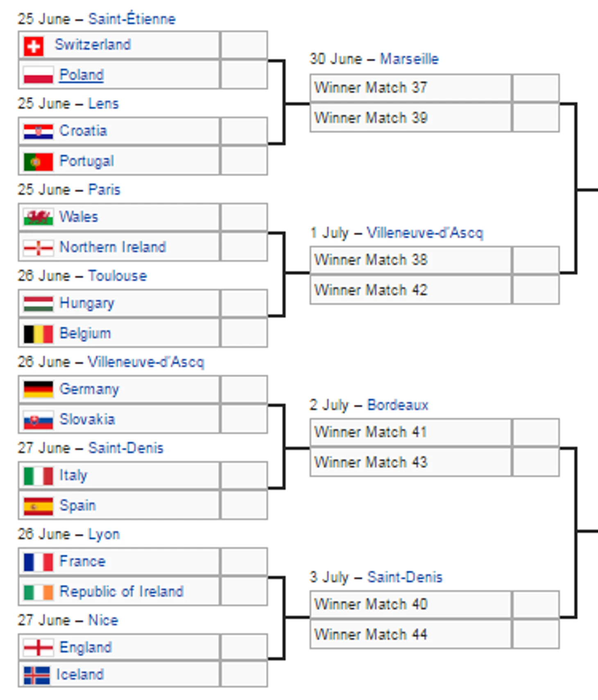Click the Poland flag icon
598x700 pixels.
[x=38, y=75]
